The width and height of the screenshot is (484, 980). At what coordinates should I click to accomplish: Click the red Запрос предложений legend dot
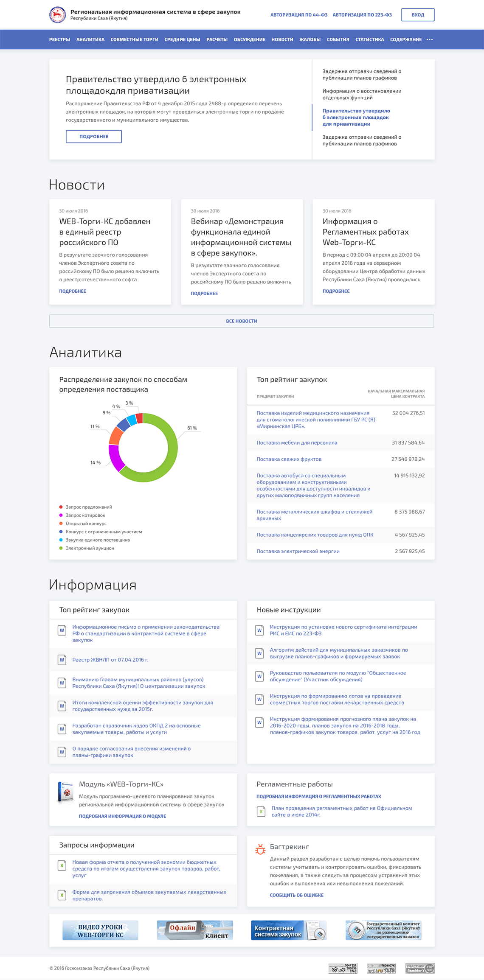[x=61, y=507]
